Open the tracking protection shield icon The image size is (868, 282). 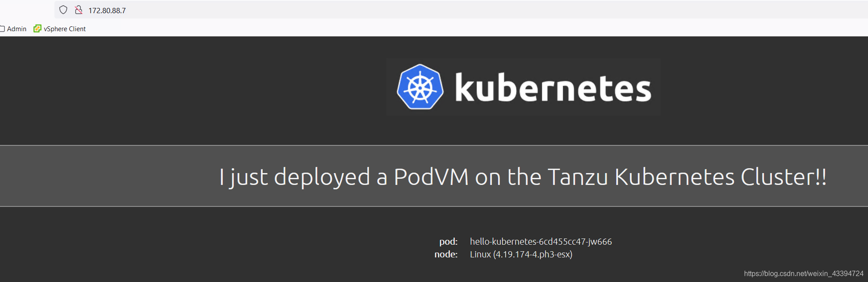coord(63,10)
